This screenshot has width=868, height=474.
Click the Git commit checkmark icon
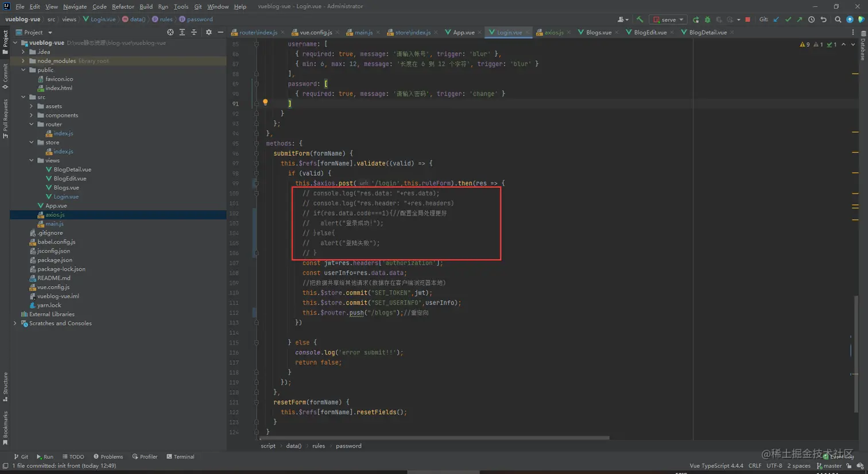[x=788, y=20]
